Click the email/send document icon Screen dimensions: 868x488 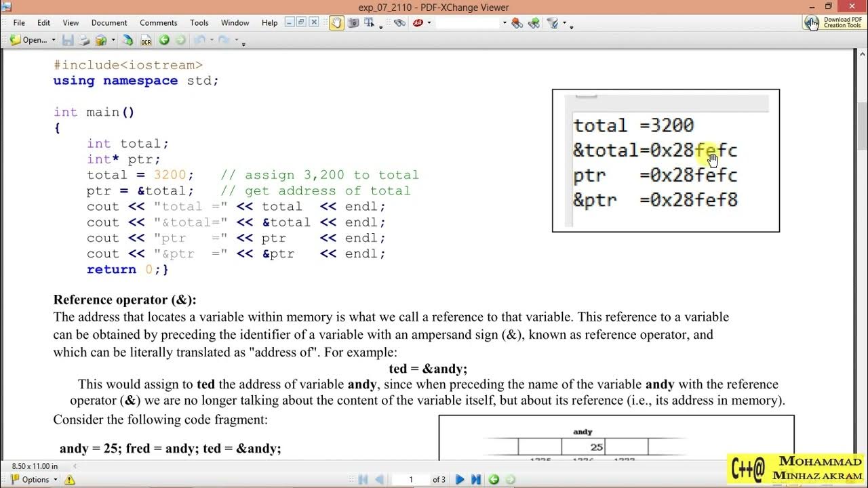coord(100,40)
